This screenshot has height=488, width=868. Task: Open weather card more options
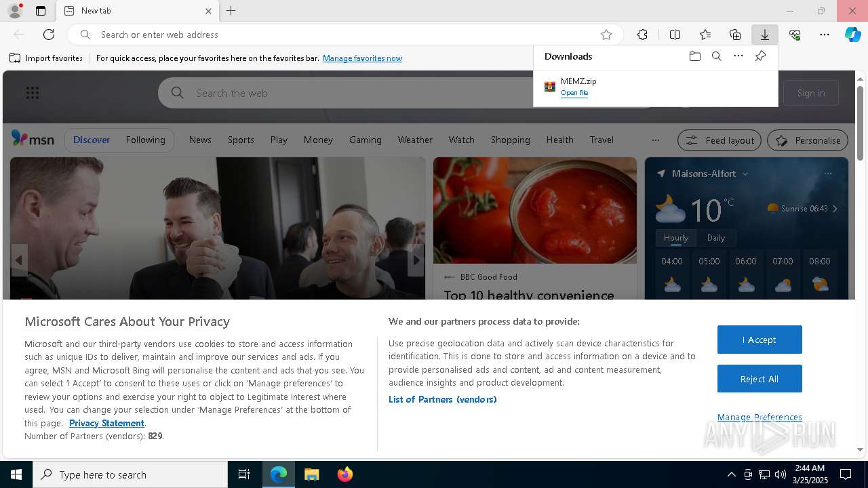coord(827,174)
